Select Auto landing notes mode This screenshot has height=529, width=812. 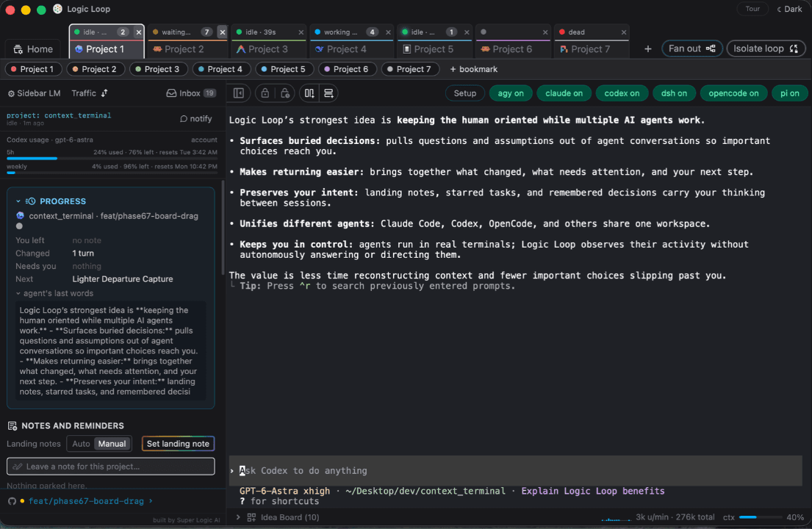coord(81,444)
